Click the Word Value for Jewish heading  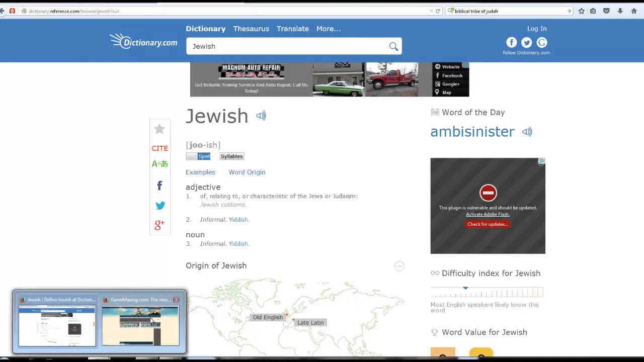pos(485,332)
